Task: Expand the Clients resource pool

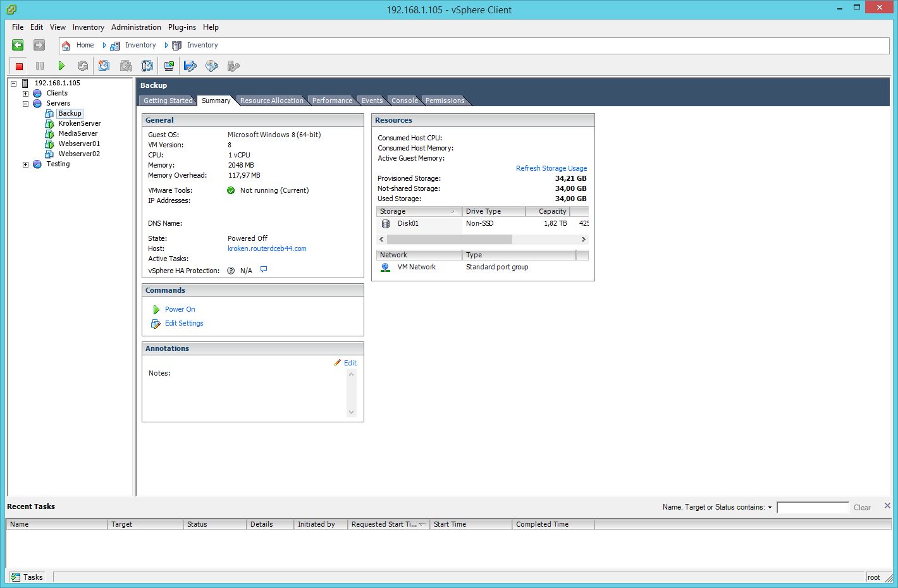Action: 26,94
